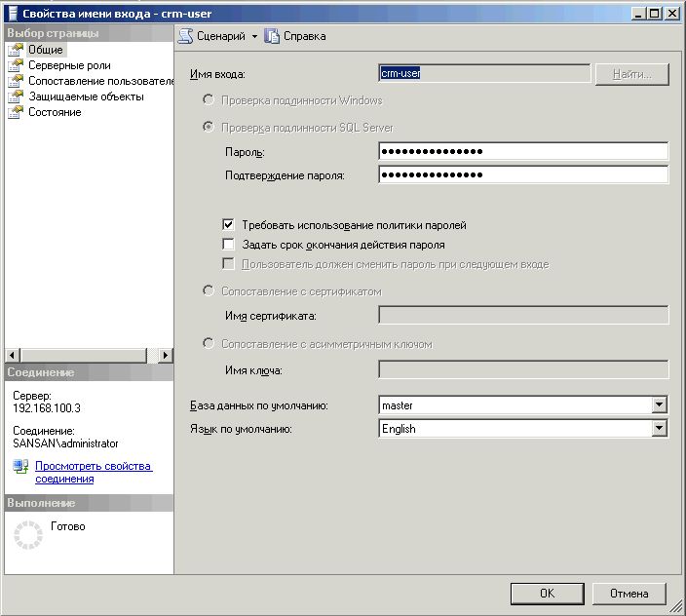Open the Состояние page
The width and height of the screenshot is (686, 616).
[55, 112]
